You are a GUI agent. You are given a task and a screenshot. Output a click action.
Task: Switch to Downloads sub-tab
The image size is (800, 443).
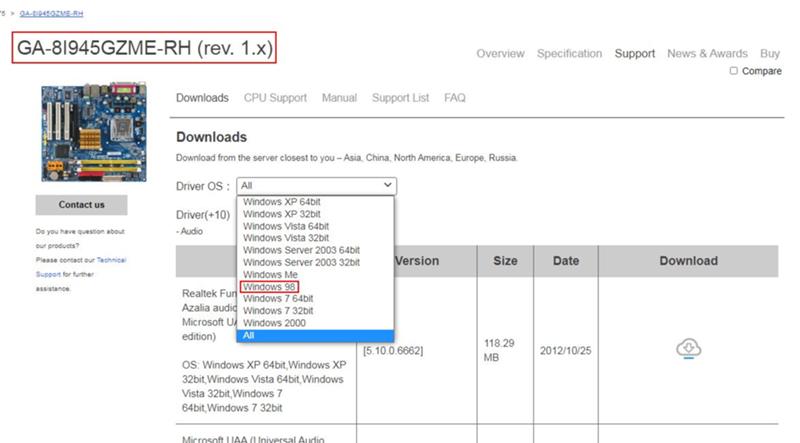click(202, 97)
